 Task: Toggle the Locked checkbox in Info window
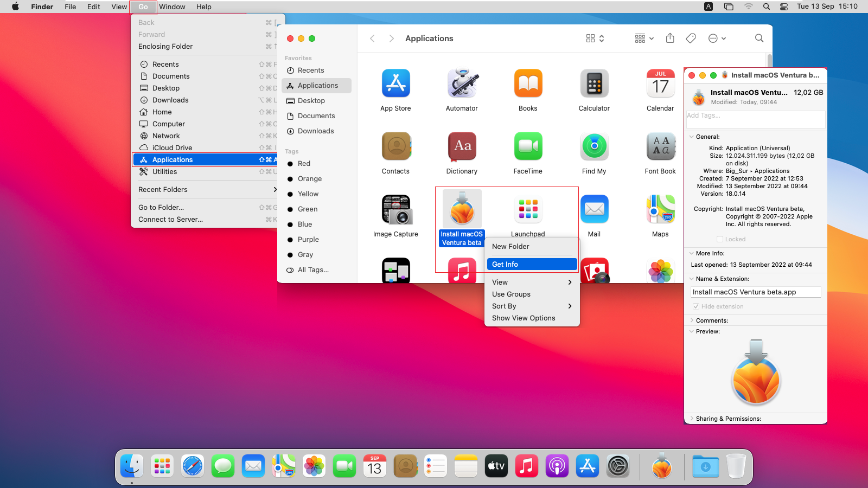pyautogui.click(x=720, y=239)
